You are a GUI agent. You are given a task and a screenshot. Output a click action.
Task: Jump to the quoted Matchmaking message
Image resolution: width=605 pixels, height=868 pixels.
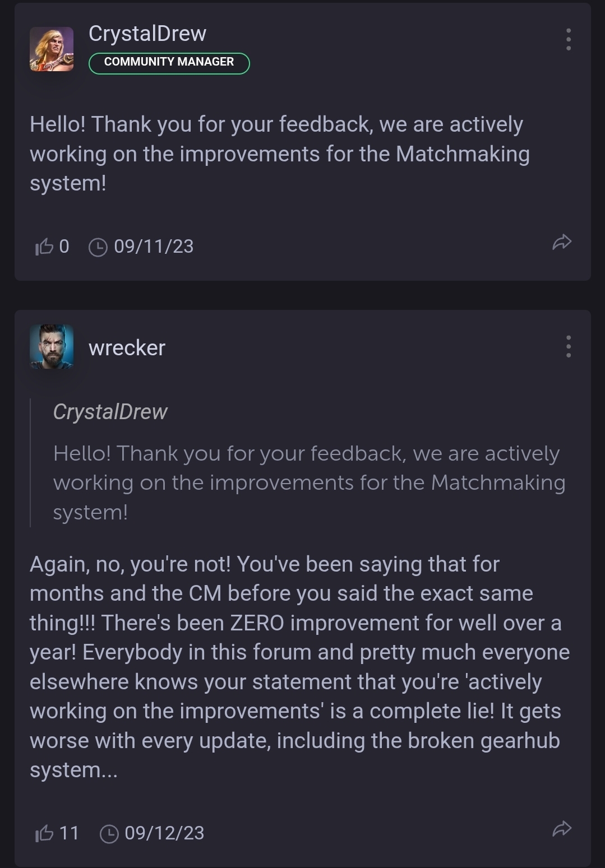[309, 482]
